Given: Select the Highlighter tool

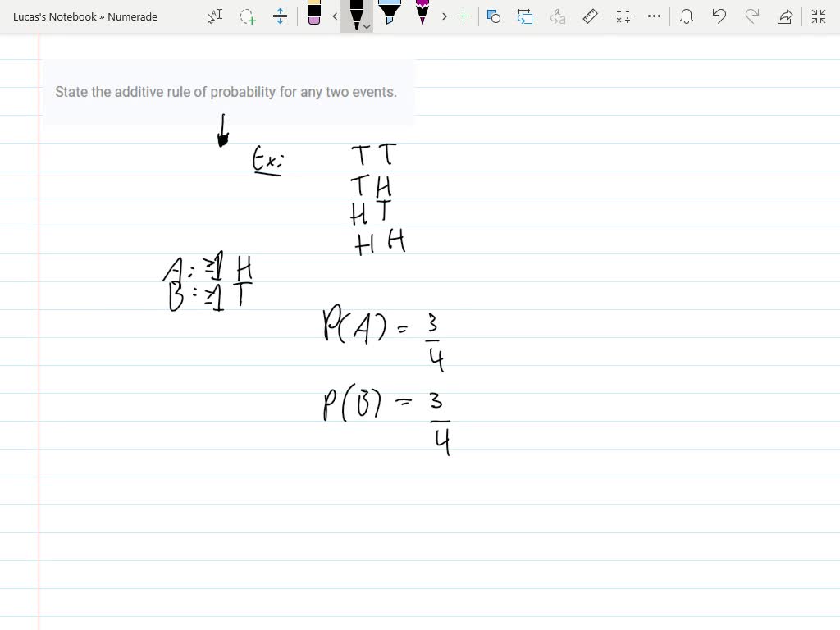Looking at the screenshot, I should (x=390, y=15).
